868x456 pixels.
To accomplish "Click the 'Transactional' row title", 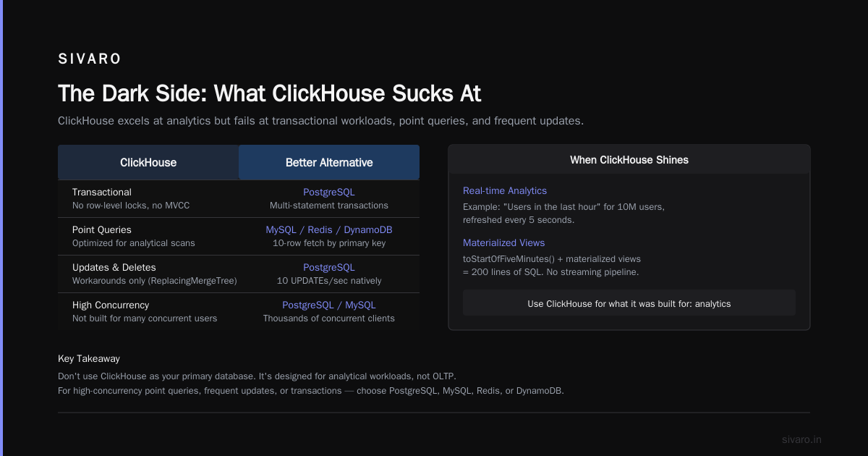I will coord(102,192).
